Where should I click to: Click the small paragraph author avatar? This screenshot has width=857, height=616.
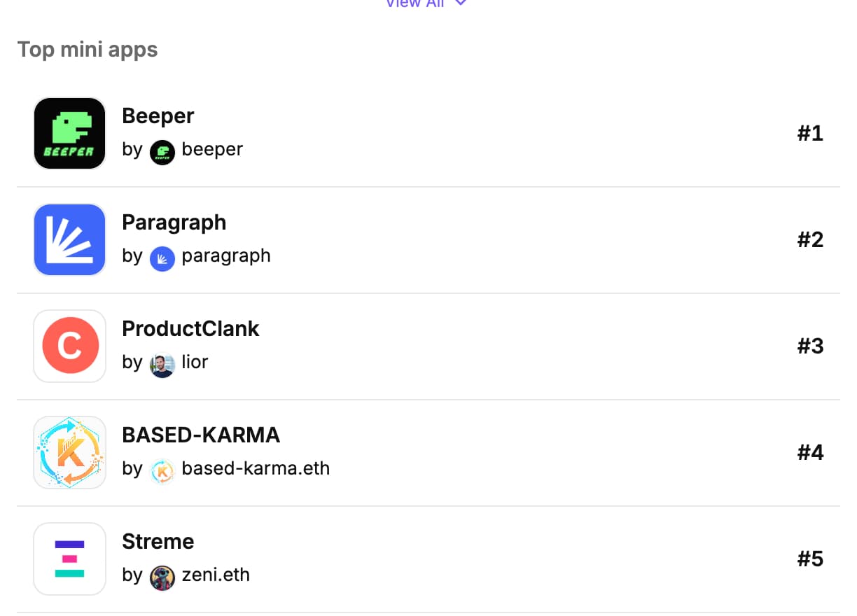[x=162, y=256]
